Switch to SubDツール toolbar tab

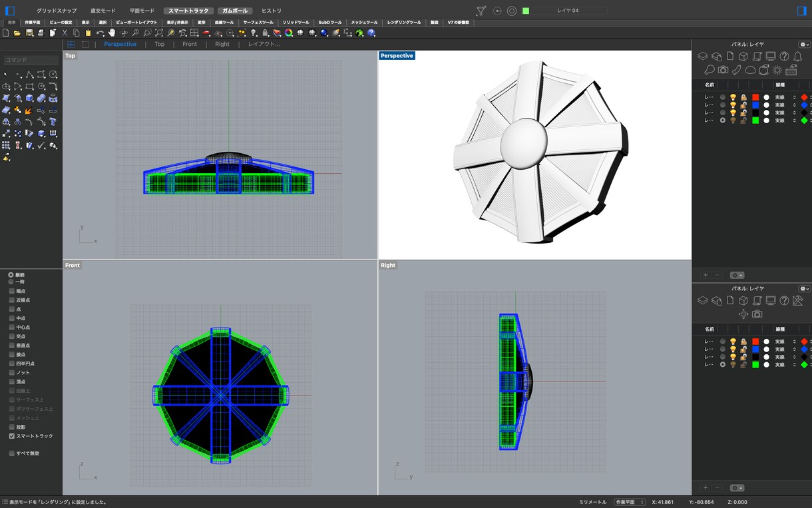[330, 22]
